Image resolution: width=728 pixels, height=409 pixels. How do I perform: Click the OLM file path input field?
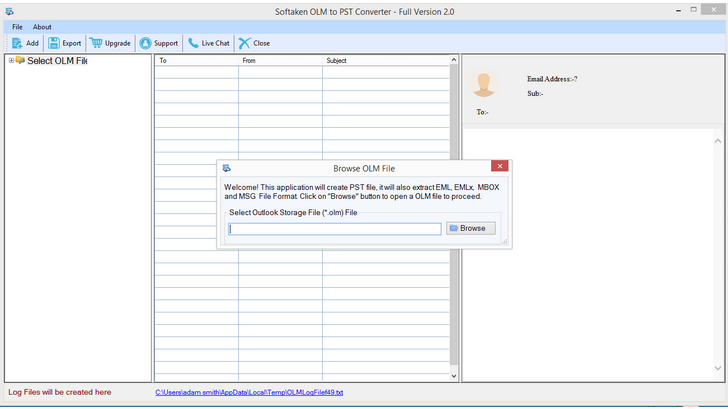[335, 229]
